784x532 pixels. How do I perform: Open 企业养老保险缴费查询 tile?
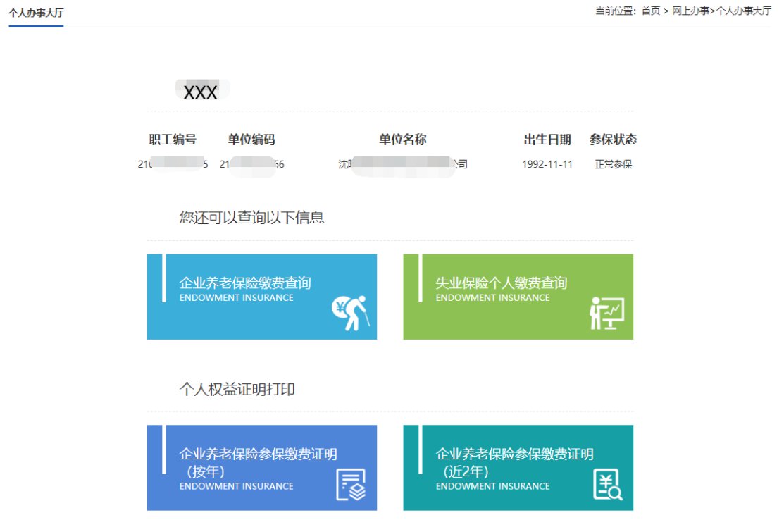pos(261,297)
